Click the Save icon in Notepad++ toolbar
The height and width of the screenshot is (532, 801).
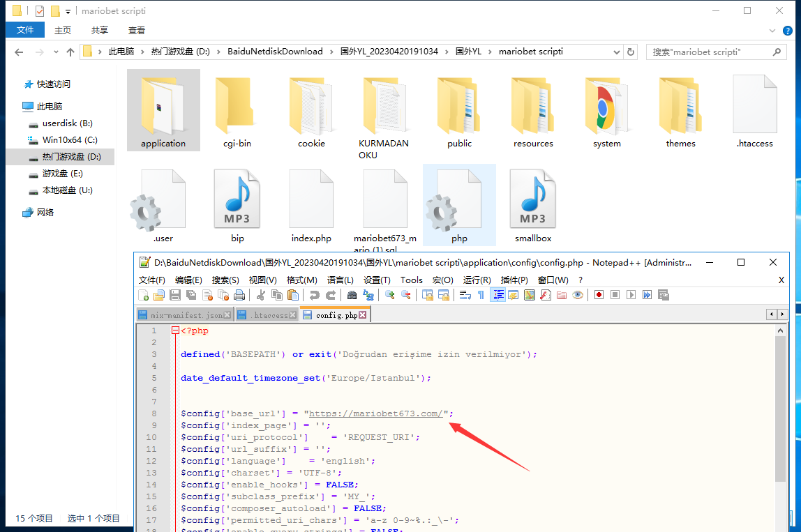click(x=174, y=295)
